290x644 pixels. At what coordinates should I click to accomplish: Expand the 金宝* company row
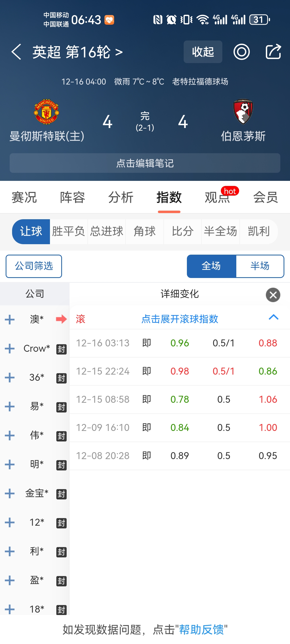10,493
